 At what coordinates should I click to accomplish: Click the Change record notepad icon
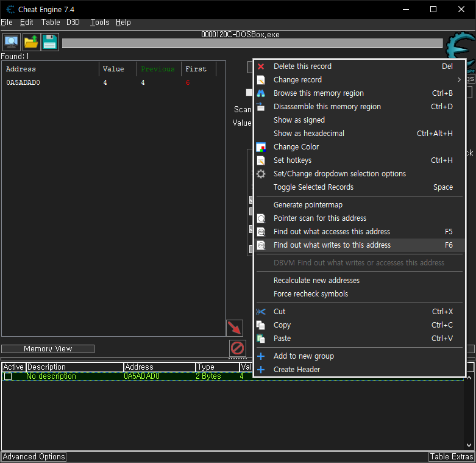coord(261,80)
